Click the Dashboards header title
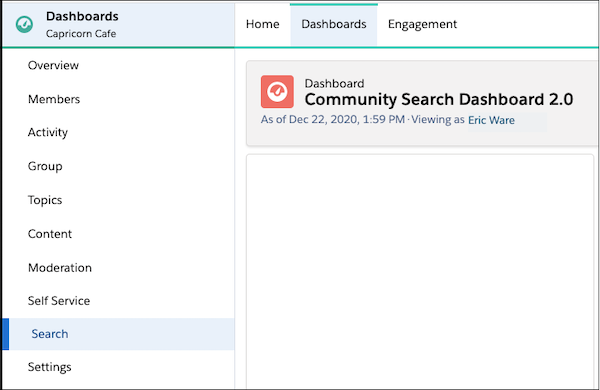This screenshot has height=390, width=600. point(82,16)
